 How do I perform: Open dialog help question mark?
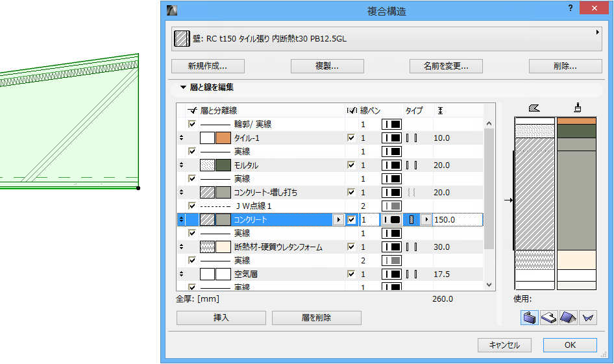570,8
